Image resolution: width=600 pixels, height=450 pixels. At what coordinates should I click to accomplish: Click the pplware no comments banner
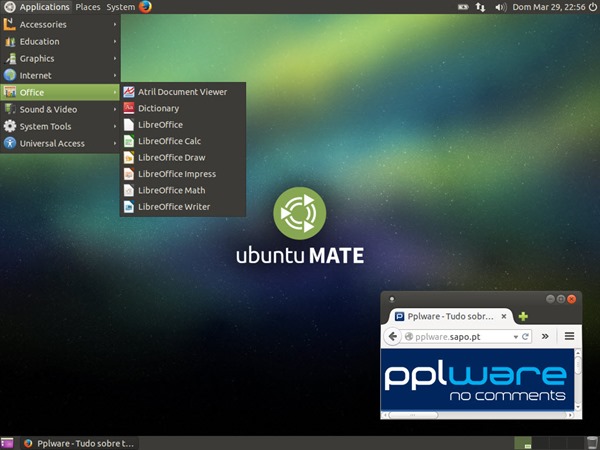click(x=477, y=379)
